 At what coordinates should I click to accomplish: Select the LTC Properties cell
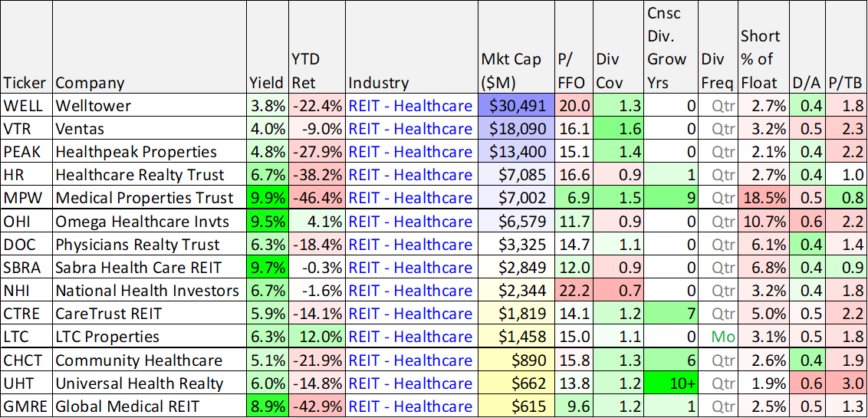click(150, 337)
